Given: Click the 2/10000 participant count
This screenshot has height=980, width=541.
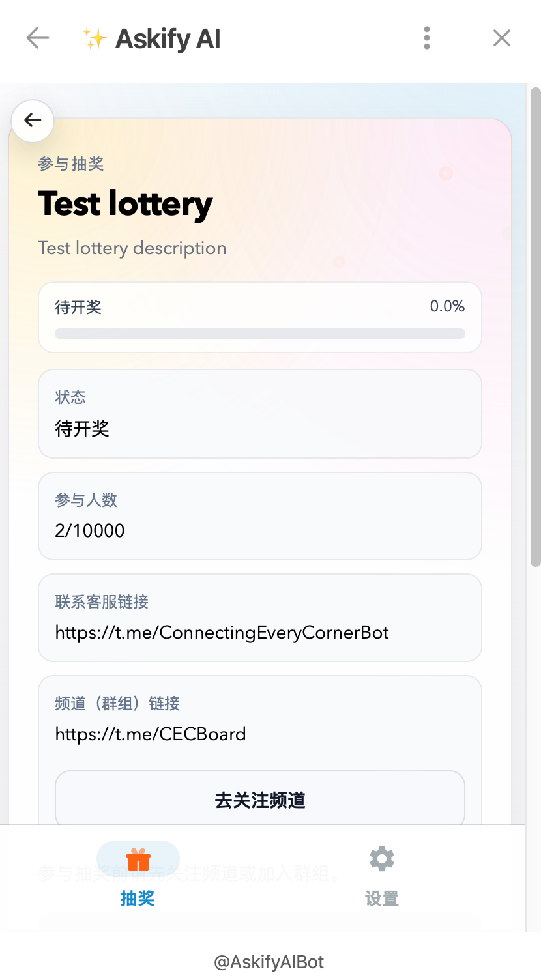Looking at the screenshot, I should pos(90,530).
